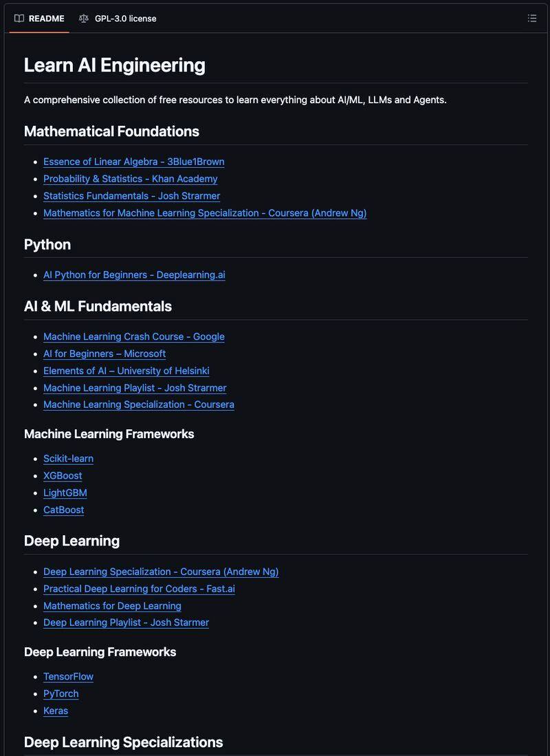550x756 pixels.
Task: Open Machine Learning Crash Course Google link
Action: point(133,336)
